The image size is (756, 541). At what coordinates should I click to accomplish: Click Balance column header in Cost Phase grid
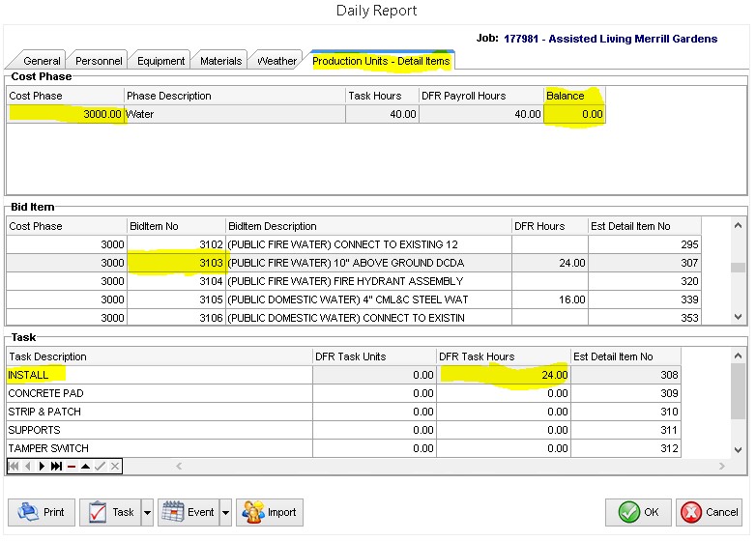(x=574, y=96)
